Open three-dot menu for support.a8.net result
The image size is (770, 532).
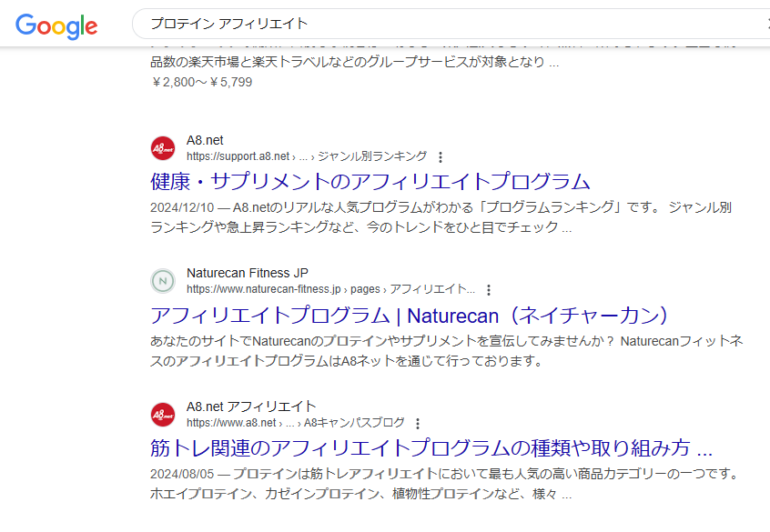tap(441, 156)
